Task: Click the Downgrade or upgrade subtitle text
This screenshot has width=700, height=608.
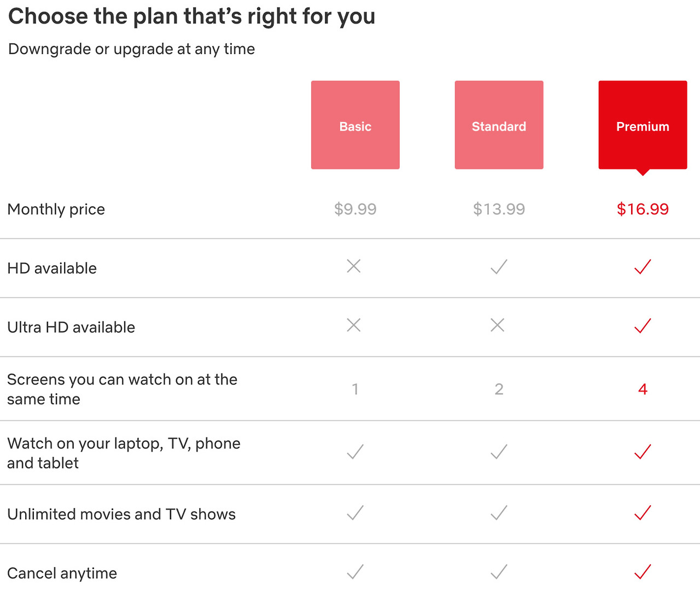Action: 131,49
